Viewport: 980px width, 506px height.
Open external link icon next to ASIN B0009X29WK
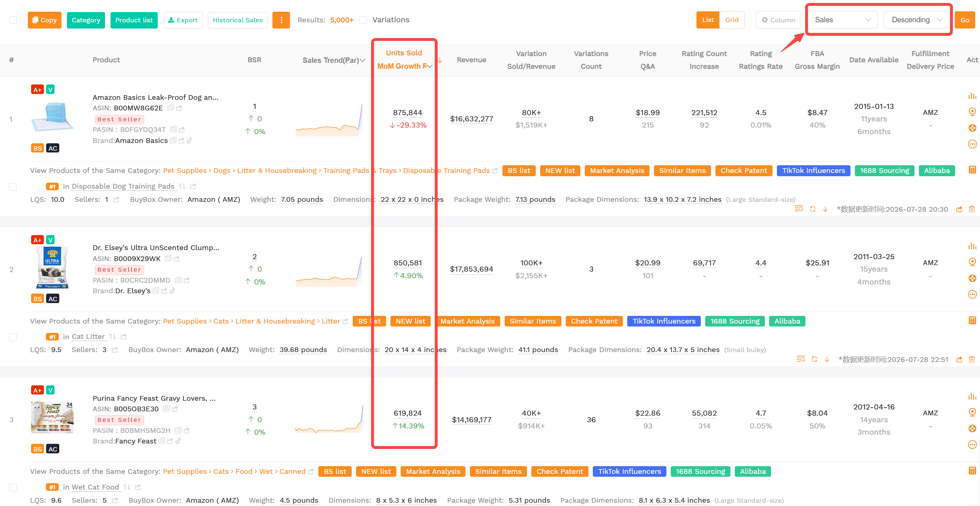(176, 258)
